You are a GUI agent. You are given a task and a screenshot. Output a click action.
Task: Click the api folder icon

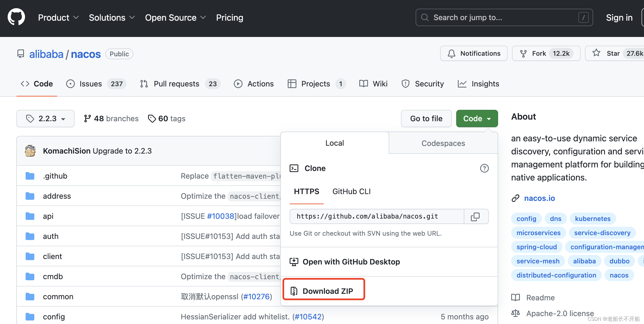point(30,216)
